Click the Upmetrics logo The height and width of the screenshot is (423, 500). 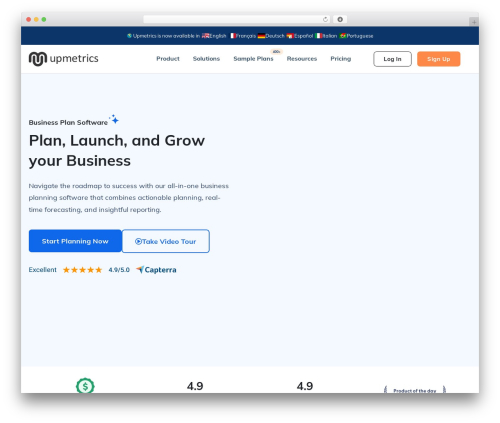(63, 59)
